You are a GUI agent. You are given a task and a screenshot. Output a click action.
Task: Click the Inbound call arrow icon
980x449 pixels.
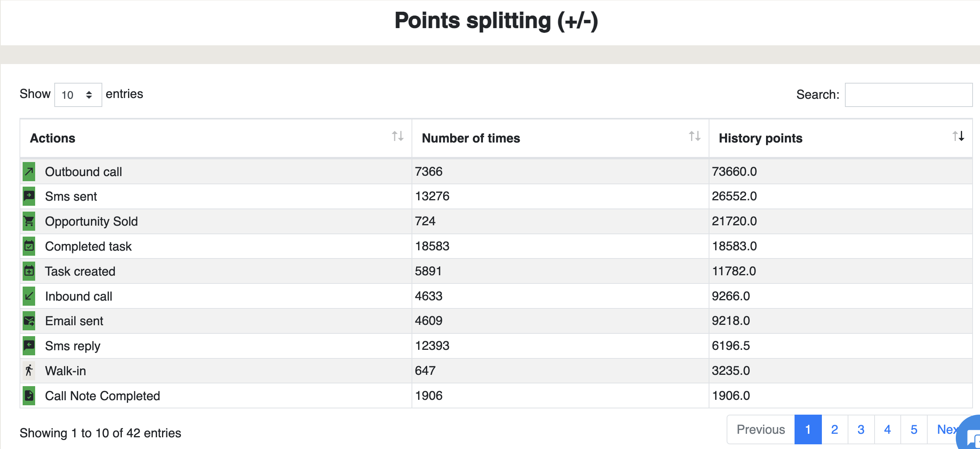tap(29, 296)
